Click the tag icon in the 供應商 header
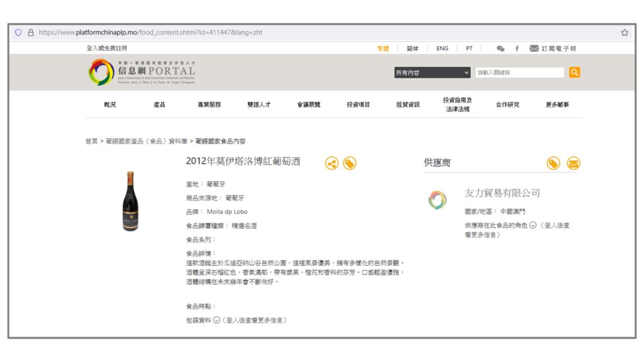The height and width of the screenshot is (362, 644). (553, 163)
